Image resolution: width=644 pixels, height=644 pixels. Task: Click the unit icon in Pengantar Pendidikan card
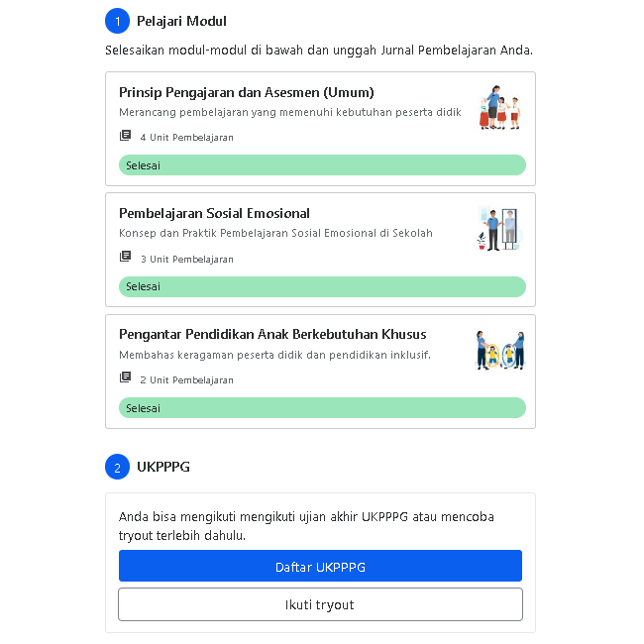(x=125, y=378)
